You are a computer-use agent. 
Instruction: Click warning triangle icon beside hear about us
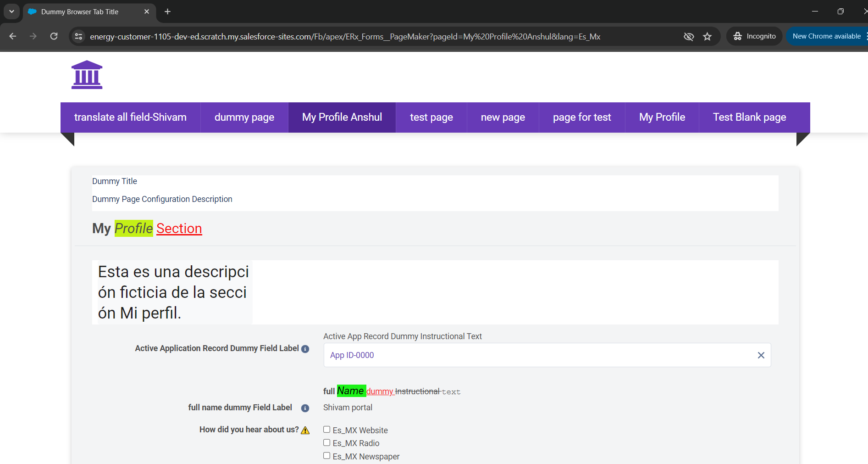(305, 430)
